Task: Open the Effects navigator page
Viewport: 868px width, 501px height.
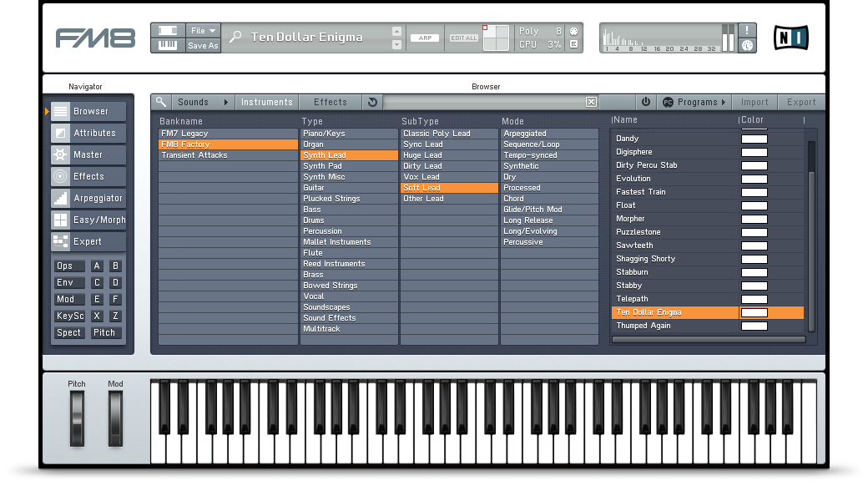Action: [88, 176]
